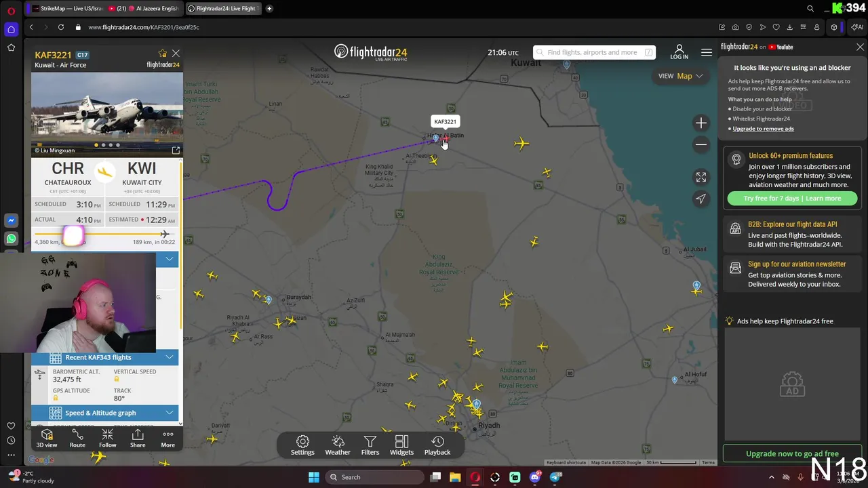Open the aircraft photo in a new window
The height and width of the screenshot is (488, 868).
[x=176, y=150]
